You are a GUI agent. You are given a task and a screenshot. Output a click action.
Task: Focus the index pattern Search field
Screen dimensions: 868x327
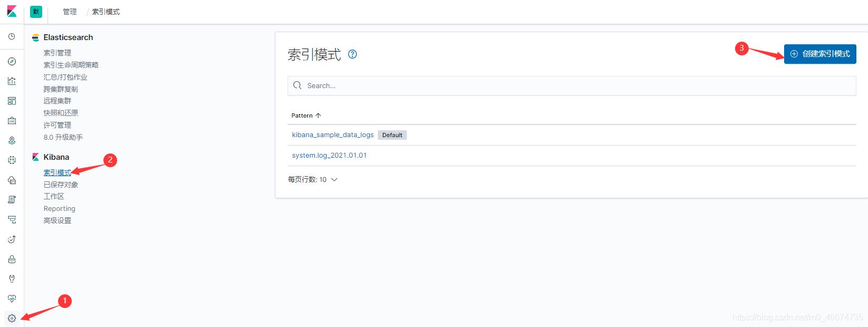tap(571, 85)
